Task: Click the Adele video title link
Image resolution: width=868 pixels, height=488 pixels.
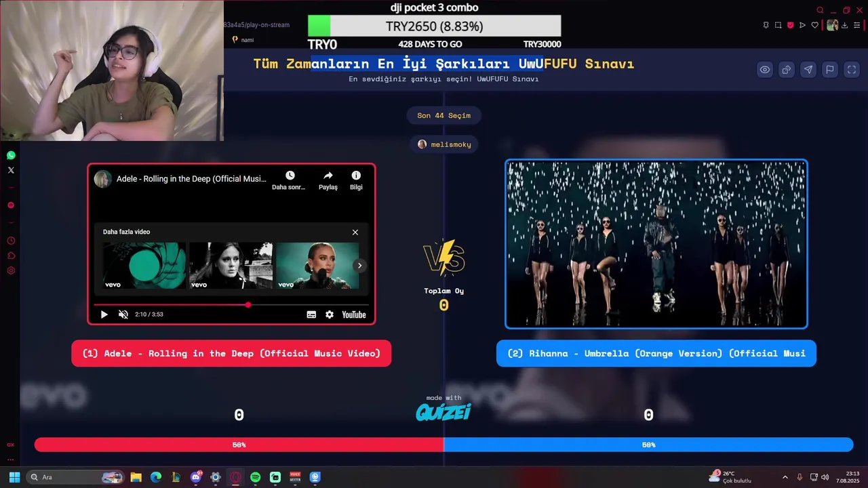Action: point(191,179)
